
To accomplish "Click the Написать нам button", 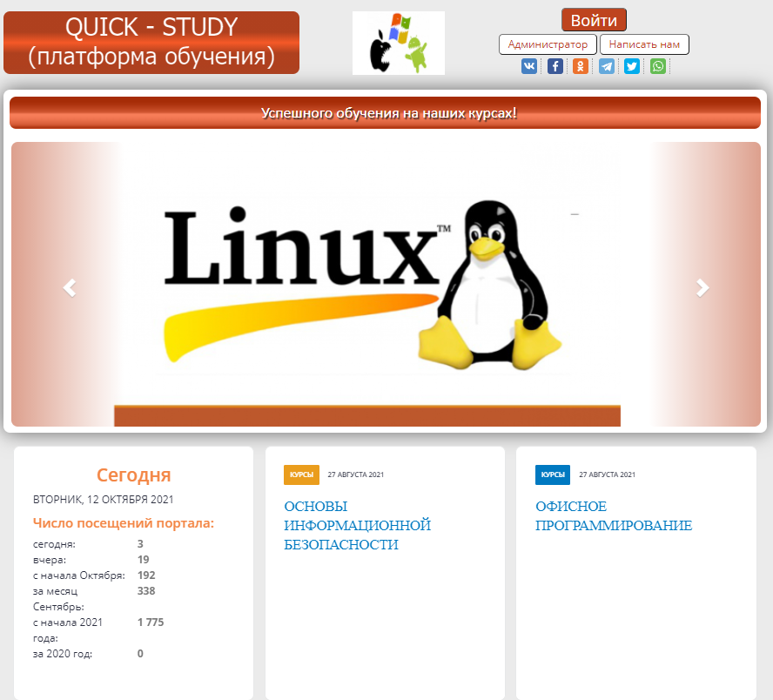I will 644,44.
